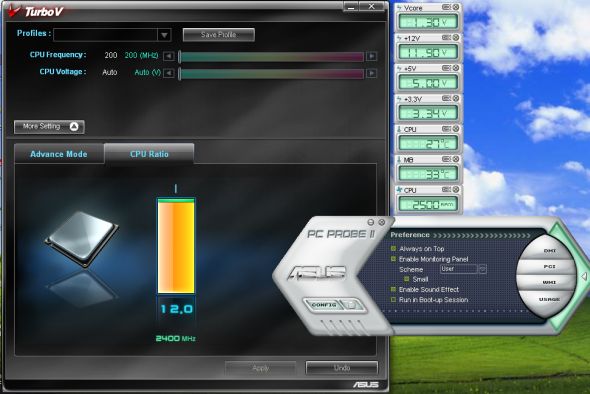Image resolution: width=590 pixels, height=394 pixels.
Task: Open settings icon on +12V monitor
Action: pyautogui.click(x=446, y=38)
